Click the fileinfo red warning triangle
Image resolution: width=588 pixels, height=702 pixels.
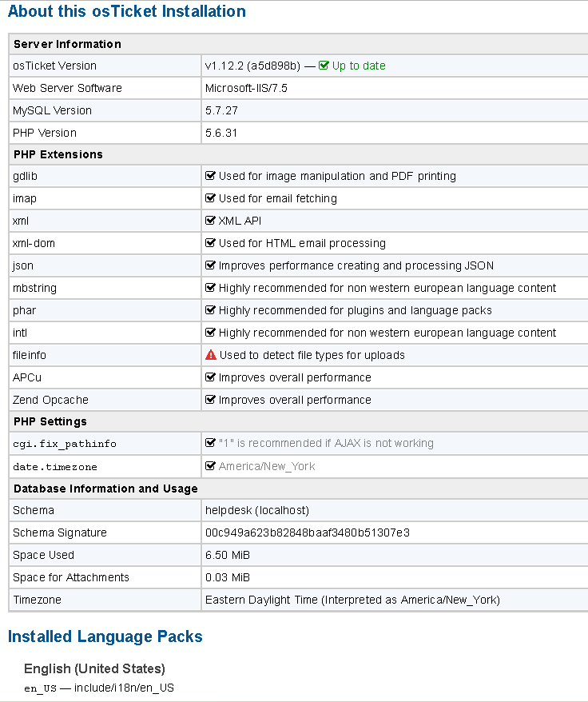click(x=211, y=355)
